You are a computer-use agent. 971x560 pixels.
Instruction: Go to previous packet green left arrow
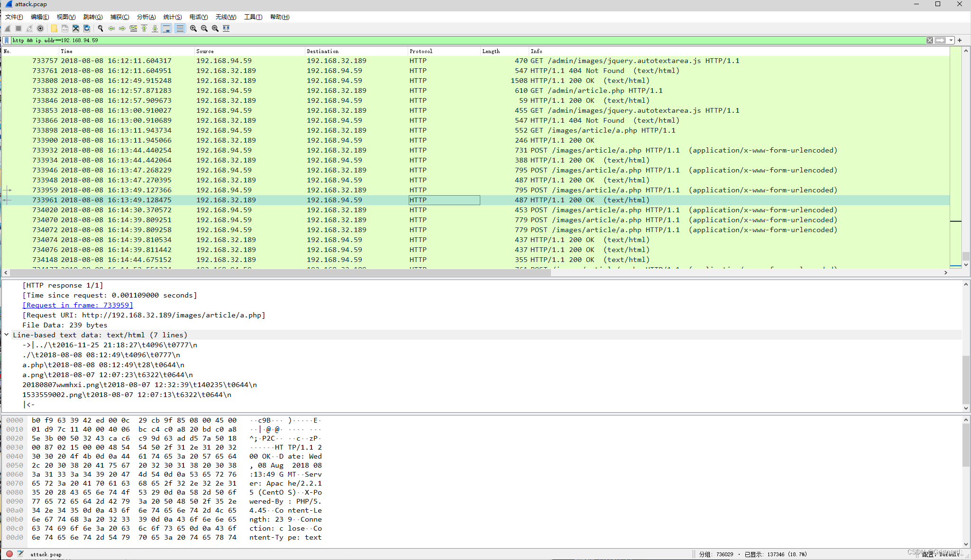pos(111,28)
